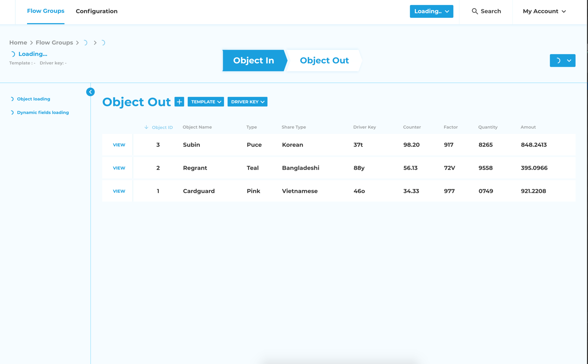Select the Object Out step tab

[324, 60]
